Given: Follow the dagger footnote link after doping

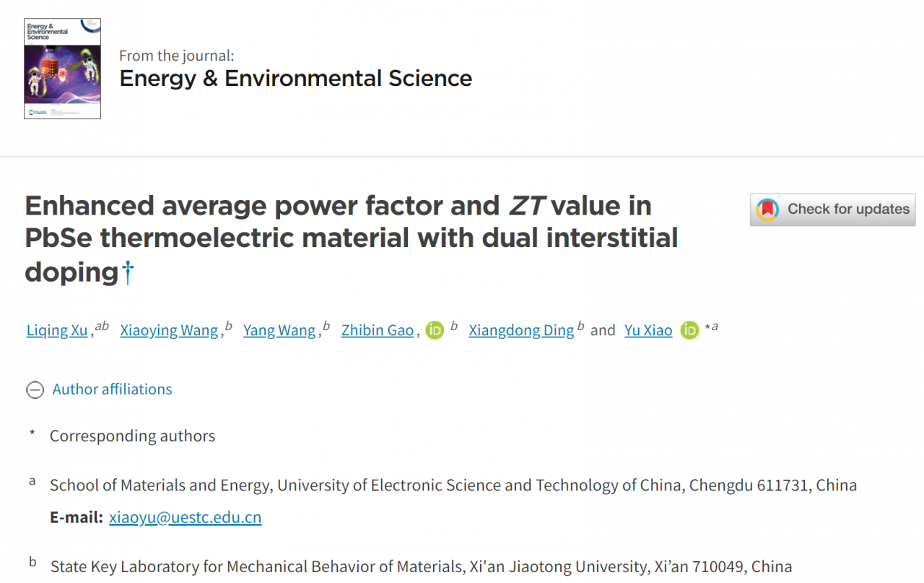Looking at the screenshot, I should (x=128, y=272).
